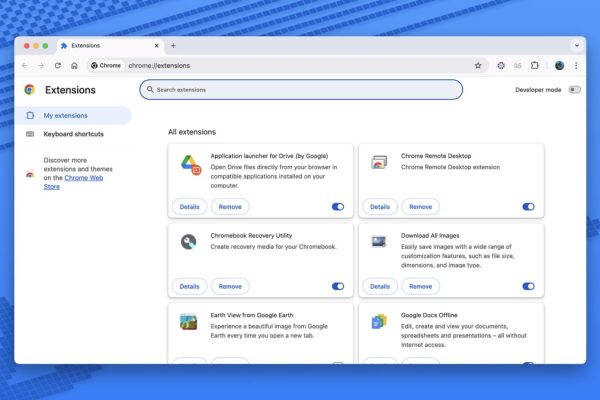The image size is (600, 400).
Task: Click the Download All Images icon
Action: (x=379, y=242)
